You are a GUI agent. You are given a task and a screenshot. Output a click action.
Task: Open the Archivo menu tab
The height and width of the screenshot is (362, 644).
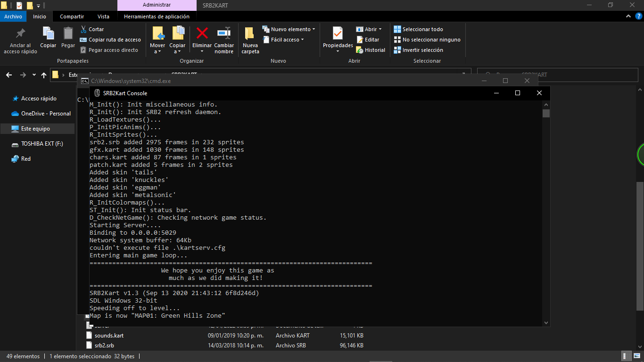pos(13,16)
